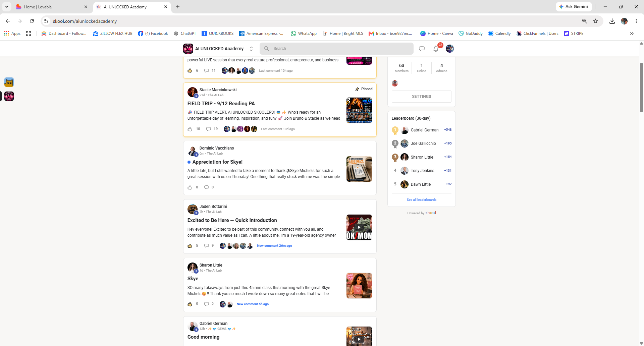
Task: Close the Home | Lovable tab
Action: [x=86, y=7]
